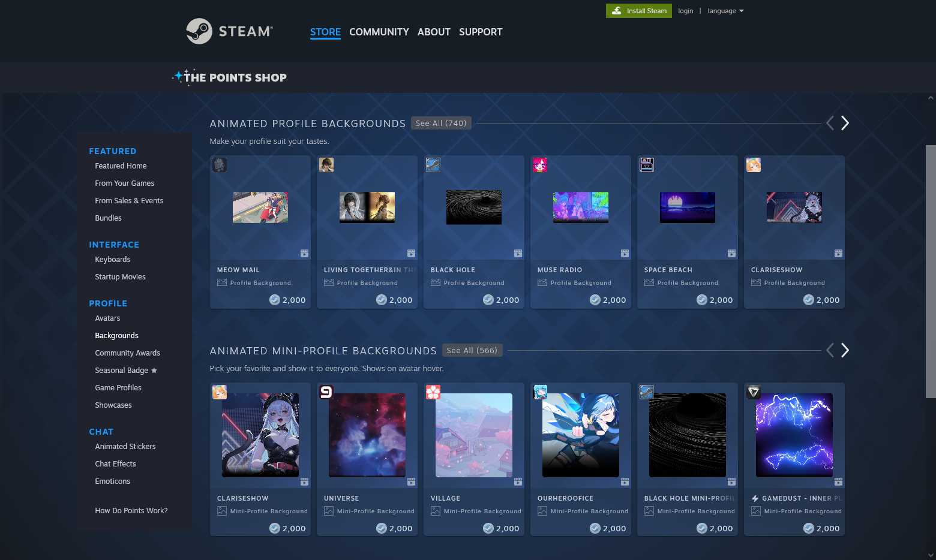The width and height of the screenshot is (936, 560).
Task: Open Featured Home in sidebar
Action: coord(121,166)
